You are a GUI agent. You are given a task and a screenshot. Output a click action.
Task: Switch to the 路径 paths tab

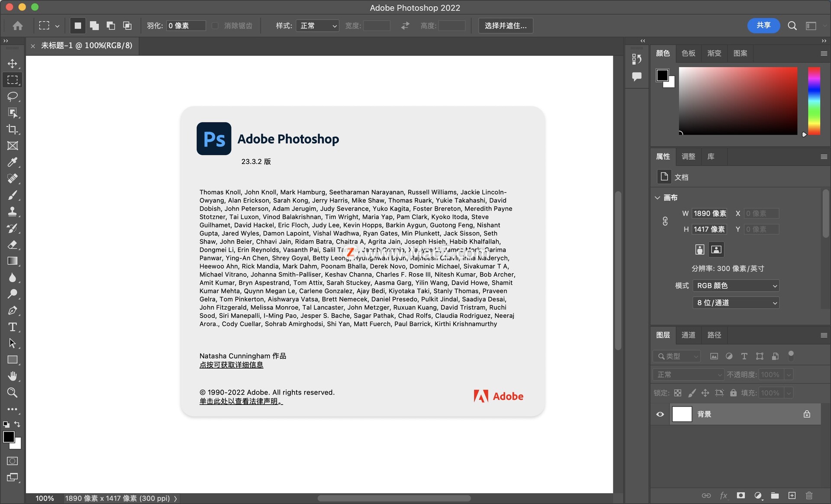(x=714, y=335)
